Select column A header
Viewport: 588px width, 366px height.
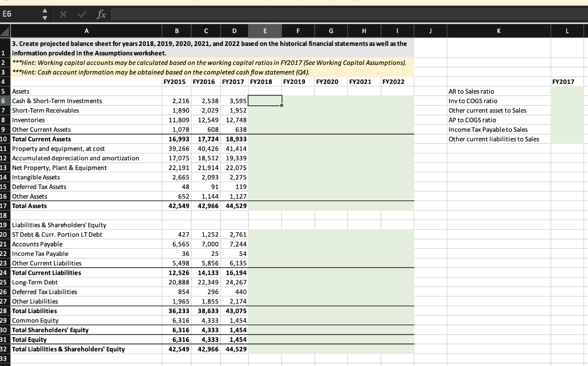click(x=86, y=31)
